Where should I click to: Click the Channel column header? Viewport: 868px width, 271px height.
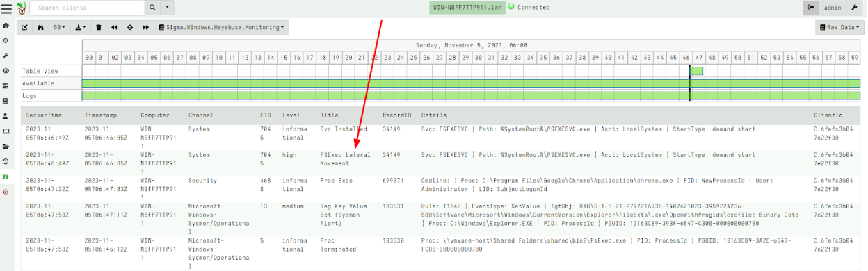click(201, 115)
